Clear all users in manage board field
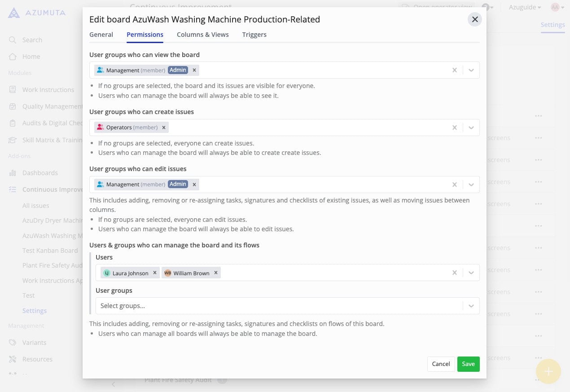Viewport: 570px width, 392px height. [455, 273]
